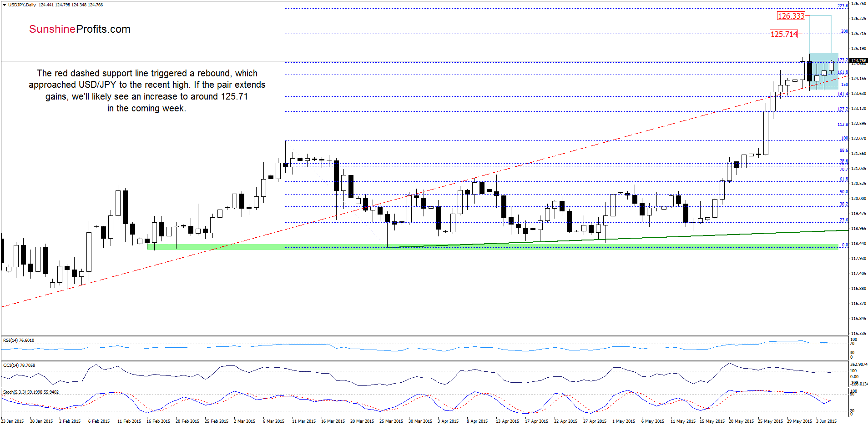Click the 22 Apr 2015 date label
The width and height of the screenshot is (868, 425).
coord(565,421)
